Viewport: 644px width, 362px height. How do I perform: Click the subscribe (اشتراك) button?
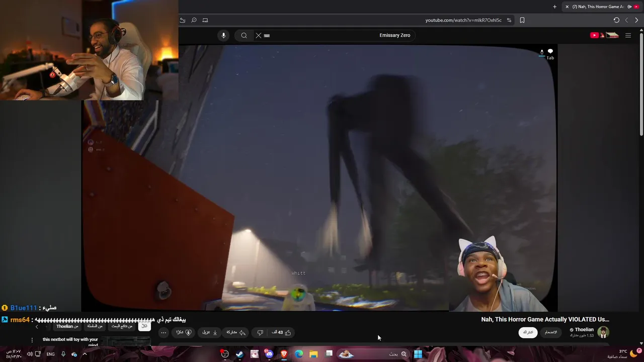pyautogui.click(x=528, y=332)
